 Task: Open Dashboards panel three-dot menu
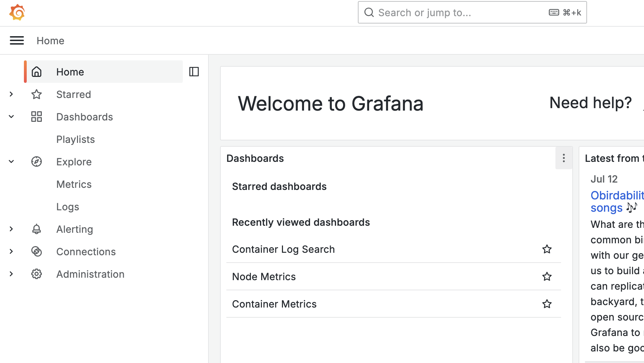click(x=564, y=158)
